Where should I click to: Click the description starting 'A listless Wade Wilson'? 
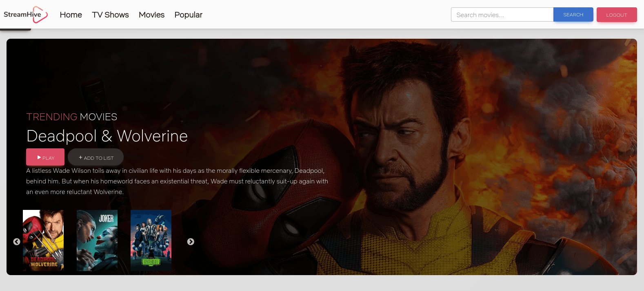pos(177,181)
